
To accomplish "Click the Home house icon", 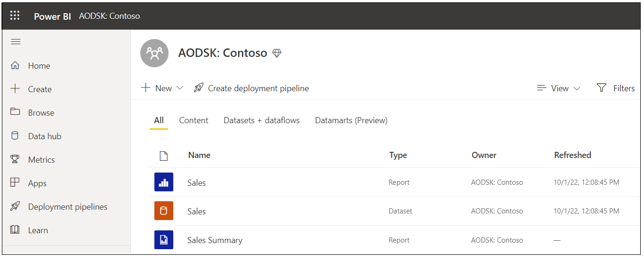I will click(x=15, y=65).
